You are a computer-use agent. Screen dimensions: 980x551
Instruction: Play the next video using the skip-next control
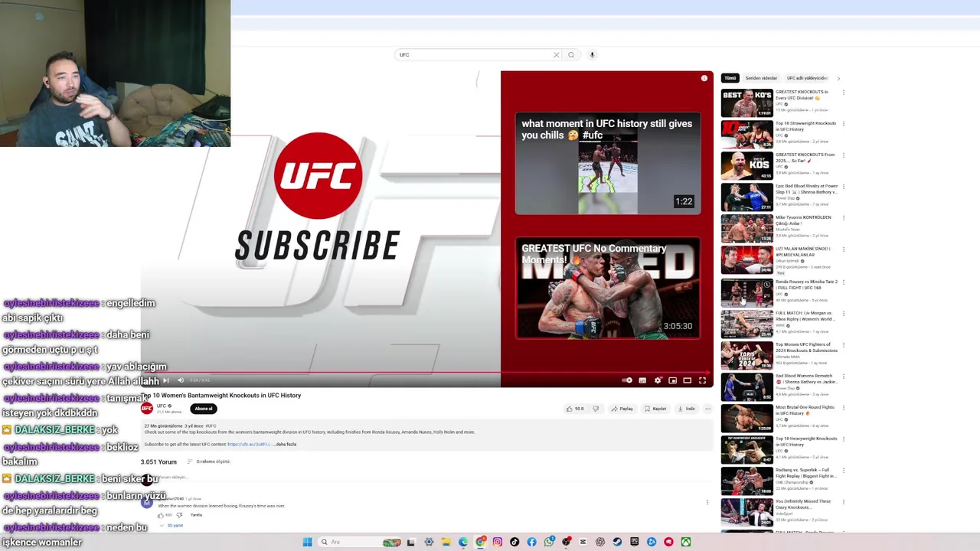[x=166, y=380]
